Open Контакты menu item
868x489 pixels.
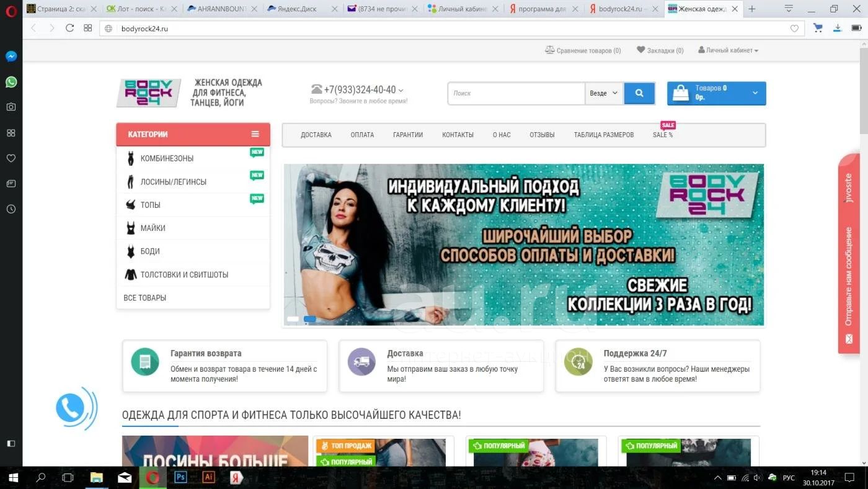click(x=458, y=135)
